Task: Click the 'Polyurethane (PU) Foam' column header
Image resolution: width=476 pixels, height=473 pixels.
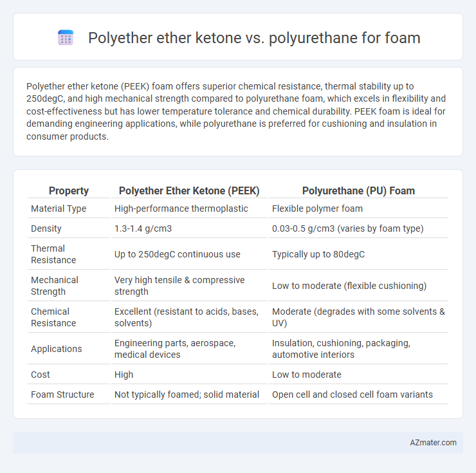Action: click(x=358, y=190)
